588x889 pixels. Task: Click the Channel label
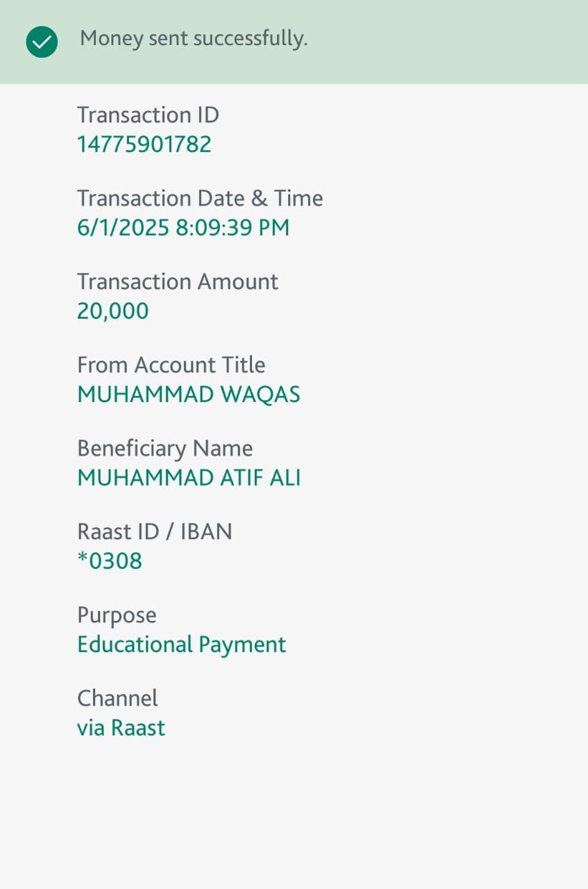117,699
